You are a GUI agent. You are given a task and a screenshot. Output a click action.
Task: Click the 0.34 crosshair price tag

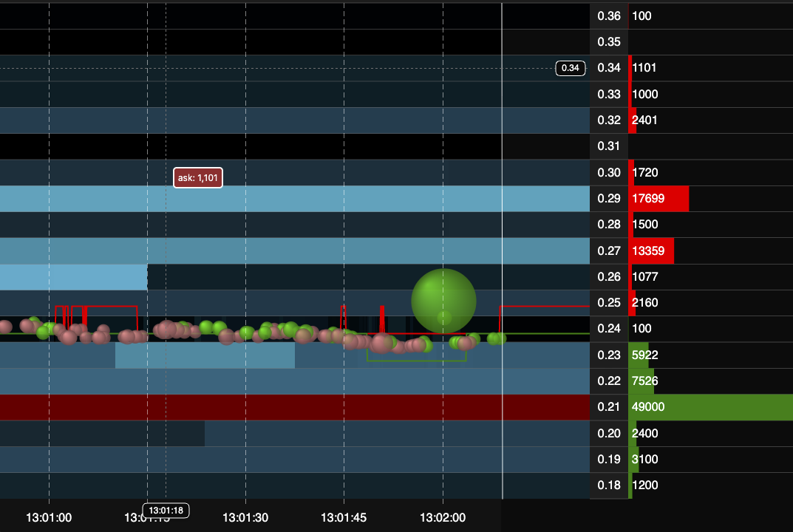pyautogui.click(x=571, y=68)
